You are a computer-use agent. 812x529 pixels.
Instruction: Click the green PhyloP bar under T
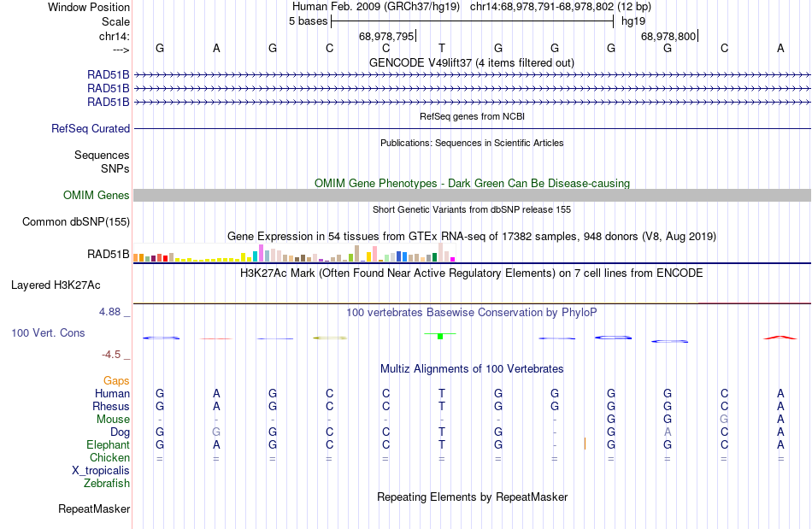[x=440, y=337]
